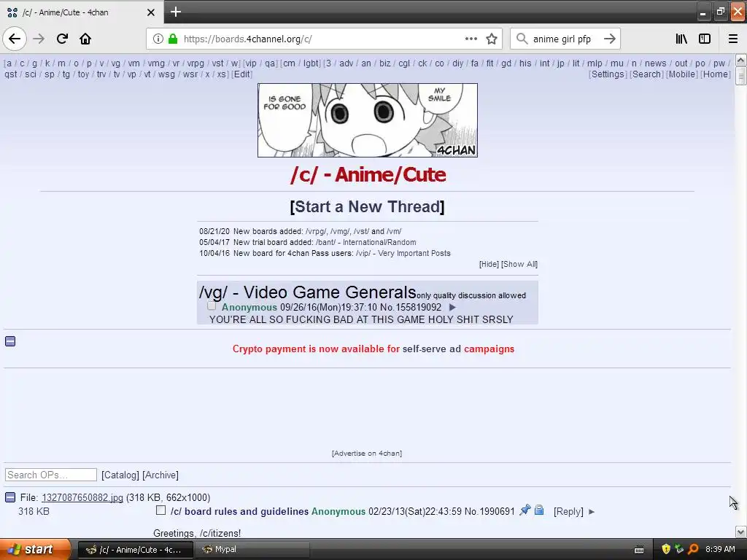The height and width of the screenshot is (560, 747).
Task: Open the self-serve ad link
Action: [432, 349]
